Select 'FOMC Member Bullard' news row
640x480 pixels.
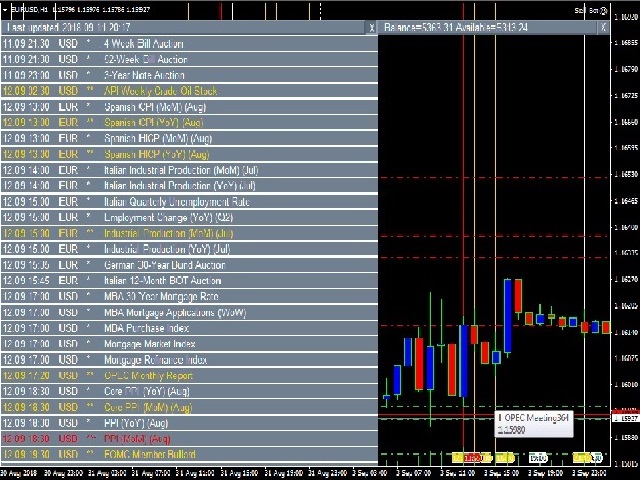click(x=189, y=454)
